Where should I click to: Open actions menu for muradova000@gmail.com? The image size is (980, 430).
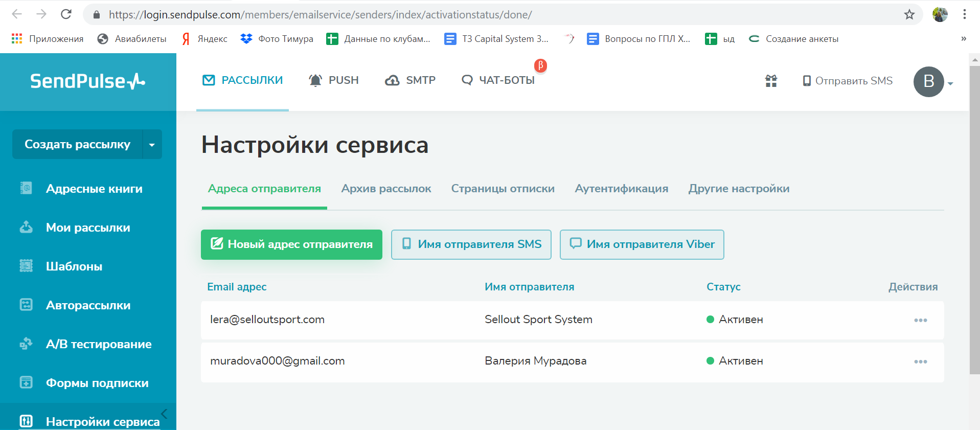click(920, 361)
